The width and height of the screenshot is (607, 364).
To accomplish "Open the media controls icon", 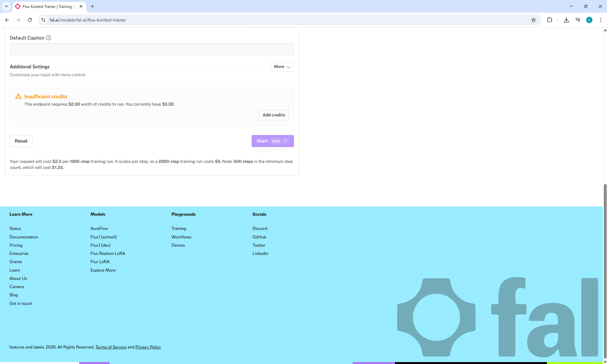I will 578,20.
